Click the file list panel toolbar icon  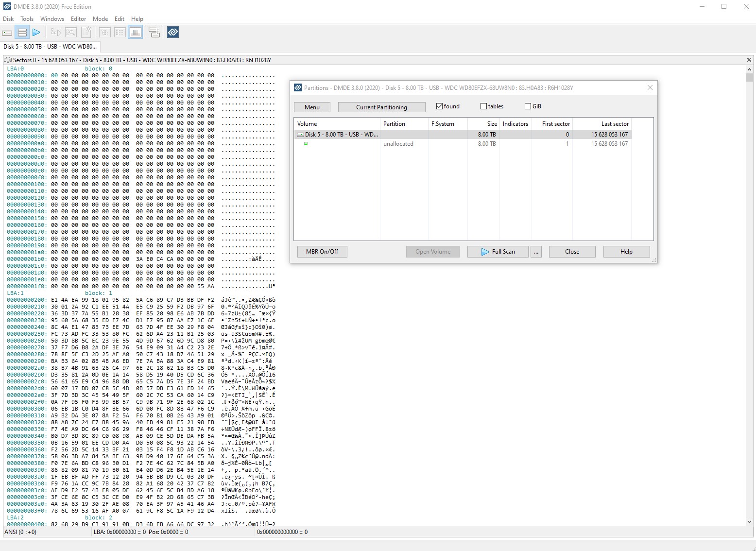tap(120, 33)
